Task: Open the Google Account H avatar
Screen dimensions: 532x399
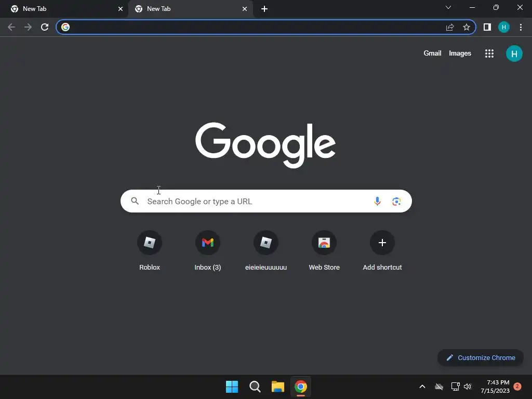Action: pos(514,54)
